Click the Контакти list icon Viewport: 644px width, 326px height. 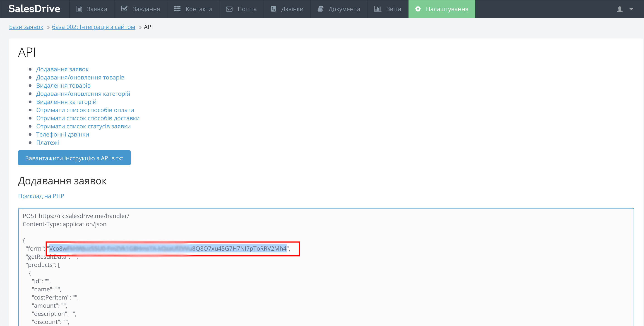[x=177, y=9]
